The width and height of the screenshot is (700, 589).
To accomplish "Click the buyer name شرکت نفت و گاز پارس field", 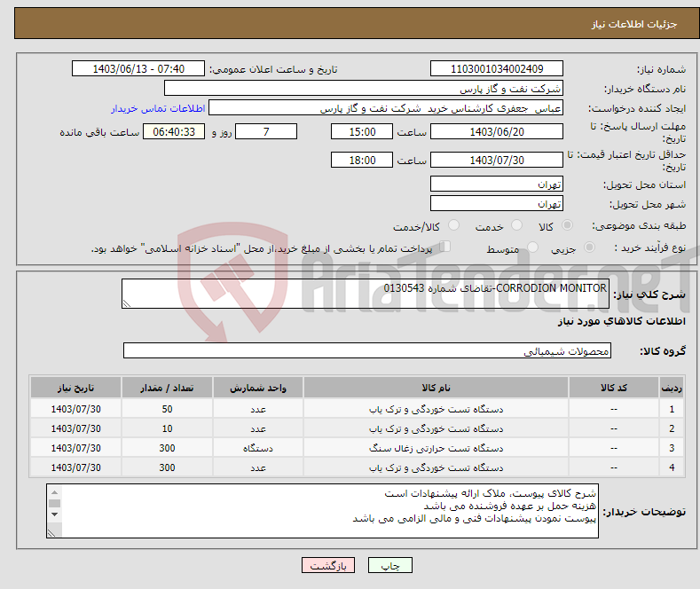I will 364,89.
